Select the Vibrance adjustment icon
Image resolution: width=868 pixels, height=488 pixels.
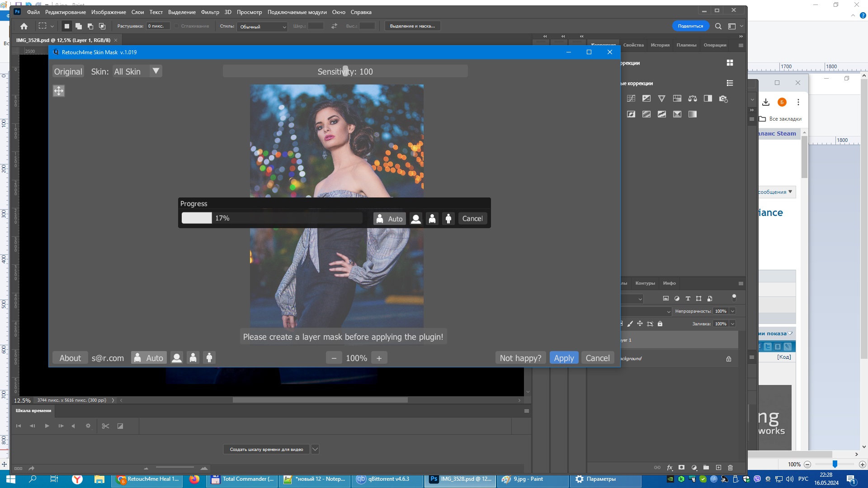click(x=661, y=99)
